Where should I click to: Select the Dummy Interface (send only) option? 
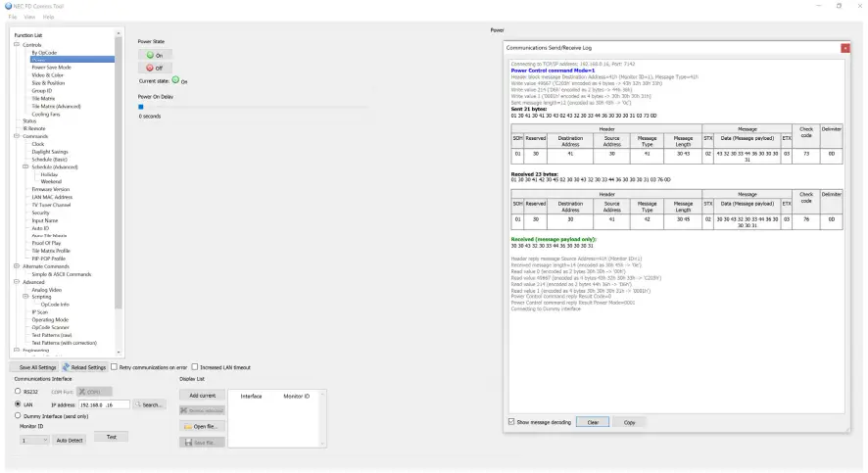point(18,415)
